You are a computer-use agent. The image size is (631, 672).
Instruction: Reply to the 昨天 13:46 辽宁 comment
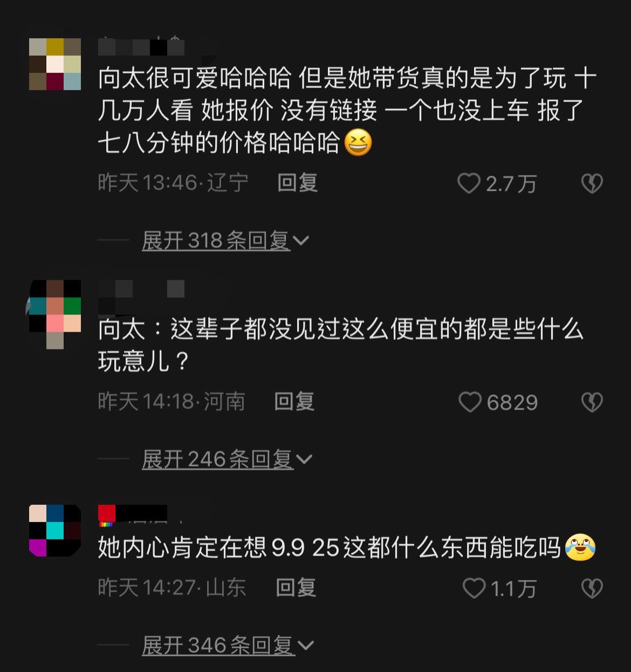tap(297, 183)
